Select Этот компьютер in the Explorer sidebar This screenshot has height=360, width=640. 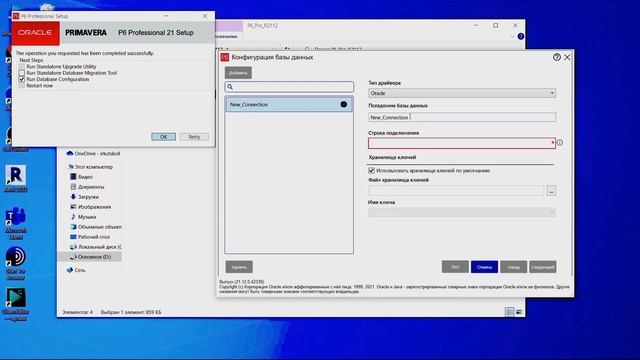[x=91, y=167]
